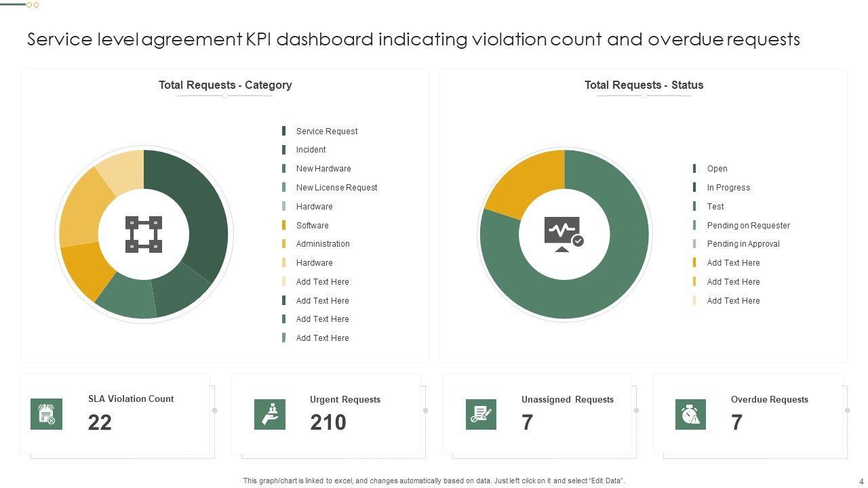Click the Urgent Requests hand icon
Viewport: 868px width, 488px height.
(x=270, y=414)
